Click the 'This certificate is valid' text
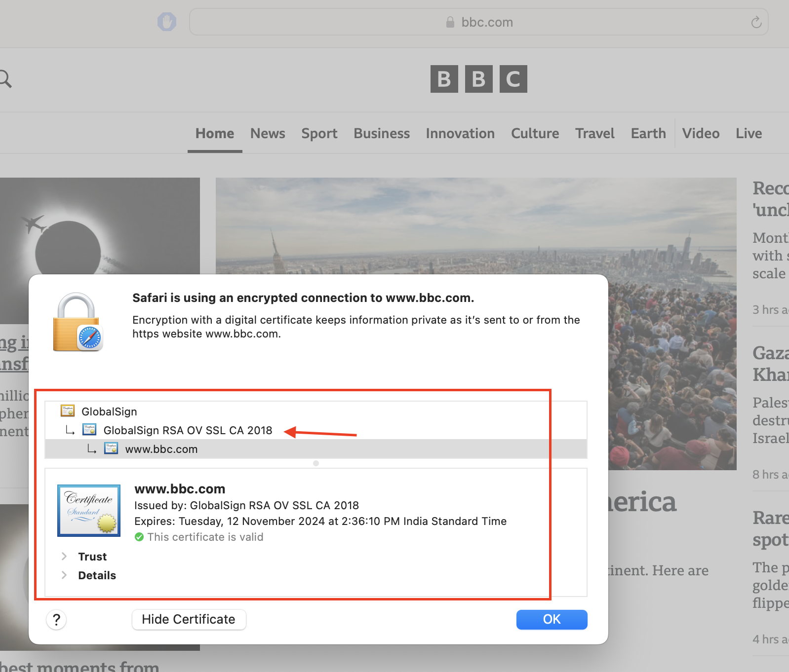The width and height of the screenshot is (789, 672). click(x=205, y=537)
